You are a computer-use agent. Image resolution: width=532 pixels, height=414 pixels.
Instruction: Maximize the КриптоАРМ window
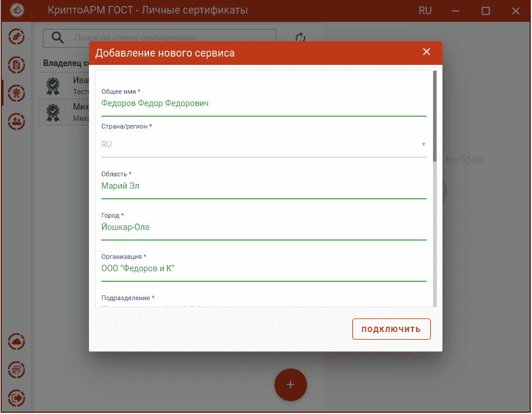coord(485,11)
